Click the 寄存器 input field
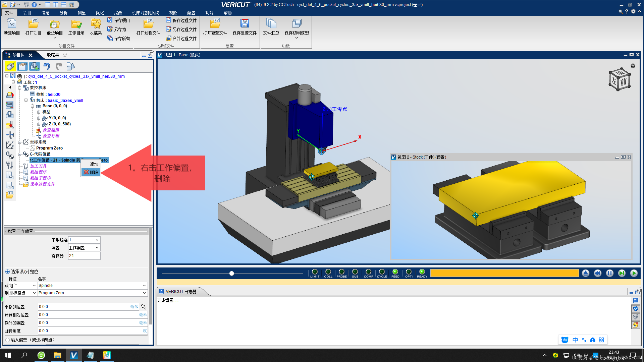 click(x=84, y=256)
